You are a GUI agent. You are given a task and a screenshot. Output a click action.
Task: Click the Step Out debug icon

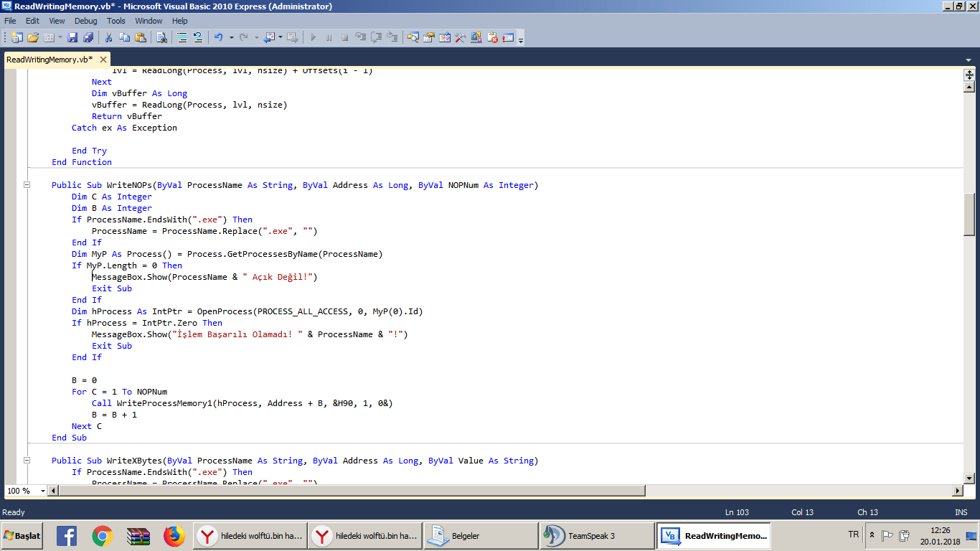(392, 37)
